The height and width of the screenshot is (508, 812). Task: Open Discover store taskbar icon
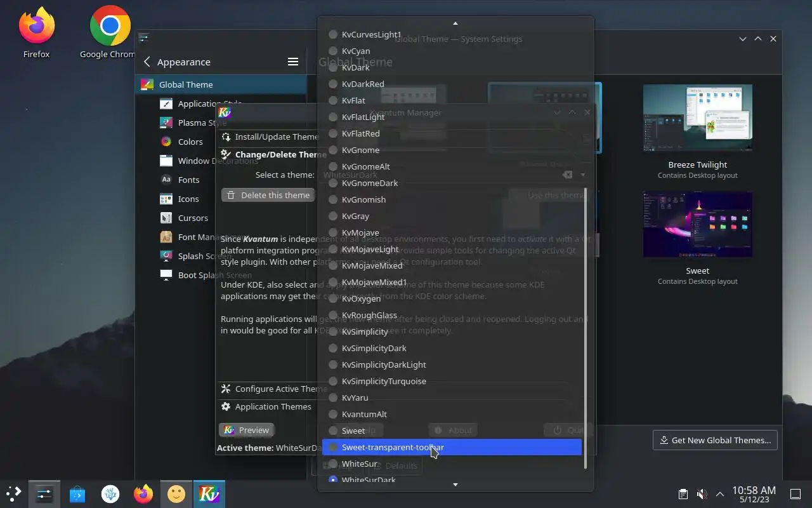77,493
